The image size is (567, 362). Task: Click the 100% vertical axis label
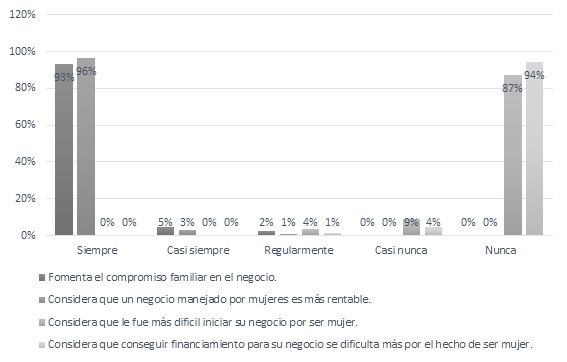(x=22, y=51)
